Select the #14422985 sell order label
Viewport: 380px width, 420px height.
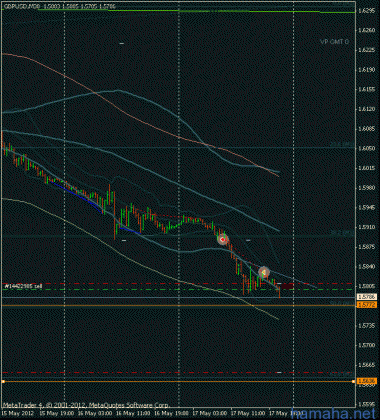(x=23, y=286)
